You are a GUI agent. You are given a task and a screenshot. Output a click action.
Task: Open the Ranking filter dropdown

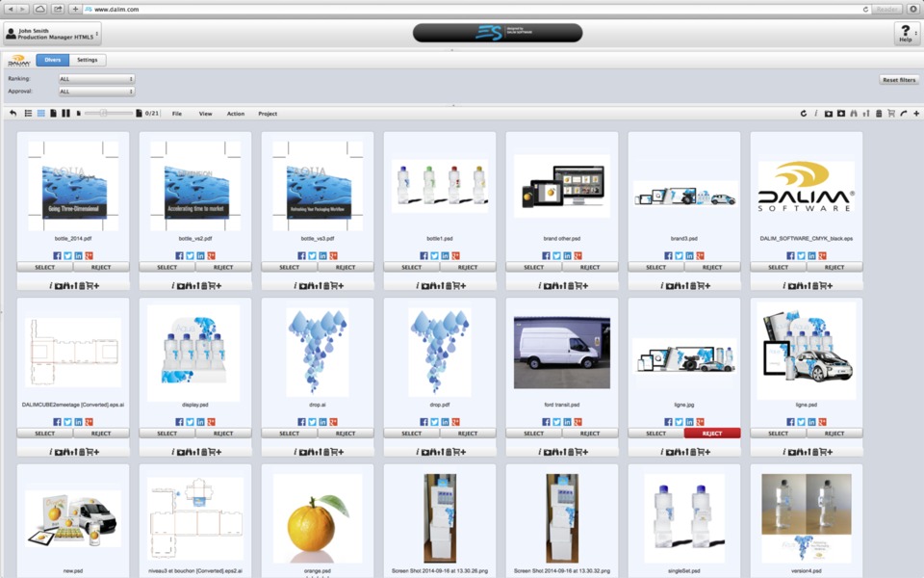click(x=96, y=79)
